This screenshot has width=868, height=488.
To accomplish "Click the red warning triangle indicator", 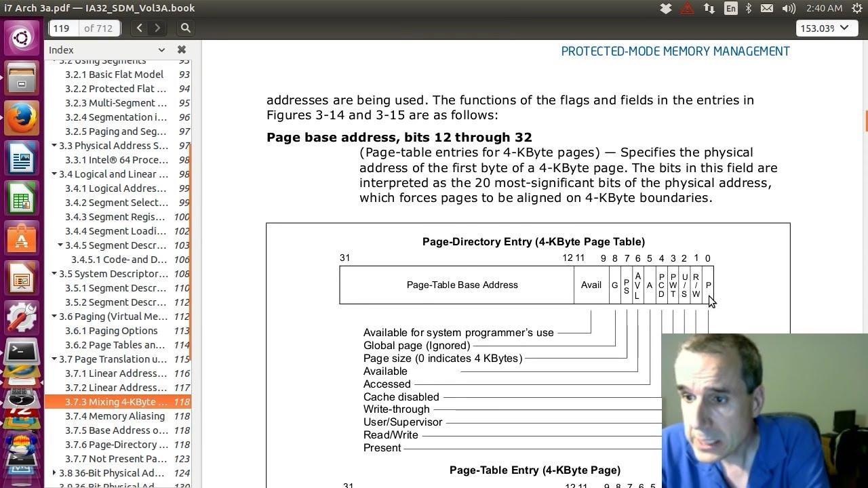I will (687, 8).
